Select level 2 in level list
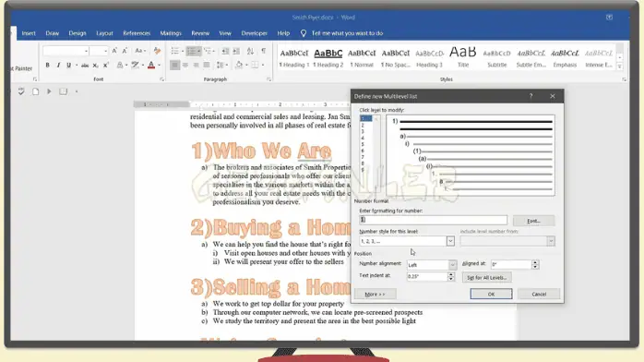This screenshot has width=644, height=362. [x=363, y=126]
